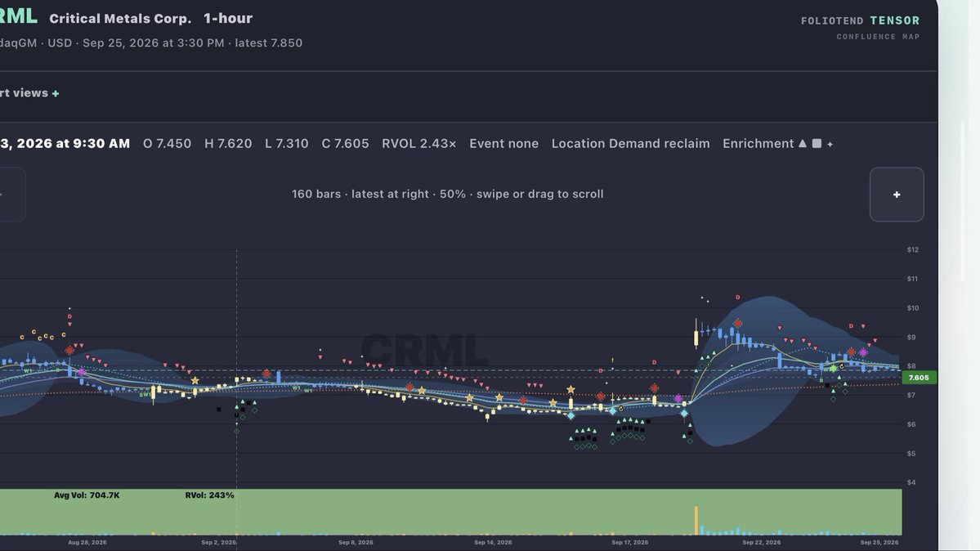
Task: Click the Avg Vol: 704.7K label
Action: [x=87, y=495]
